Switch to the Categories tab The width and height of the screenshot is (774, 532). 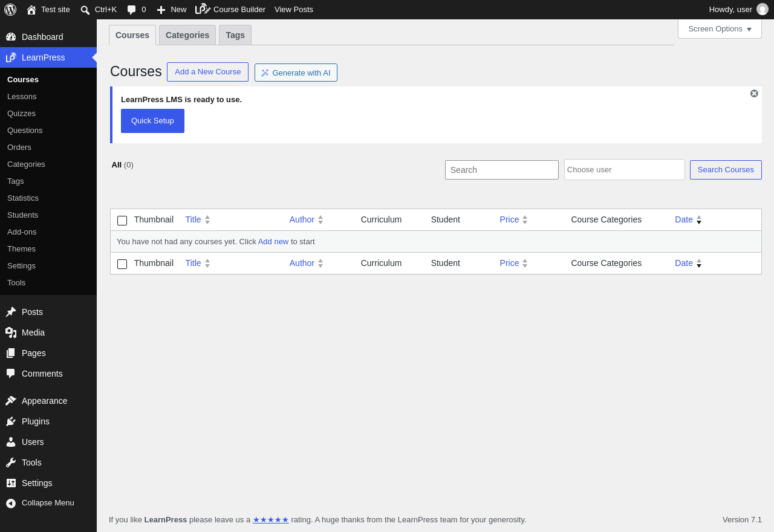click(187, 35)
